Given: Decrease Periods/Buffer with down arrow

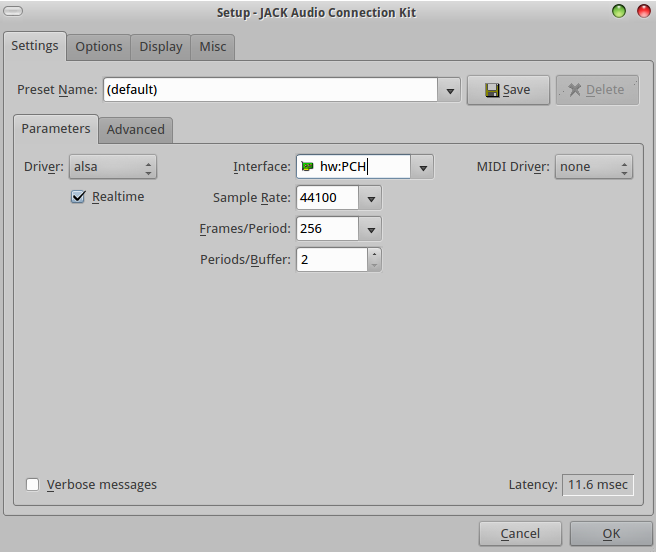Looking at the screenshot, I should coord(374,266).
